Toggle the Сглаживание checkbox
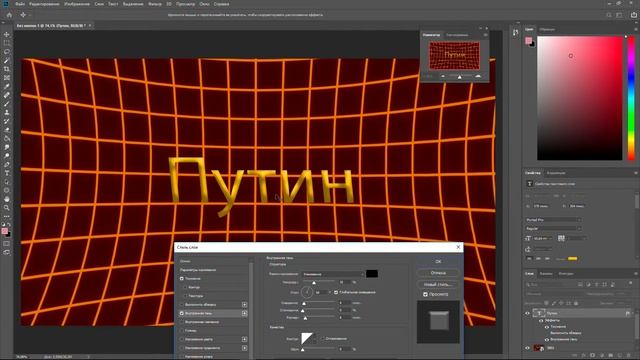The width and height of the screenshot is (640, 360). click(322, 338)
